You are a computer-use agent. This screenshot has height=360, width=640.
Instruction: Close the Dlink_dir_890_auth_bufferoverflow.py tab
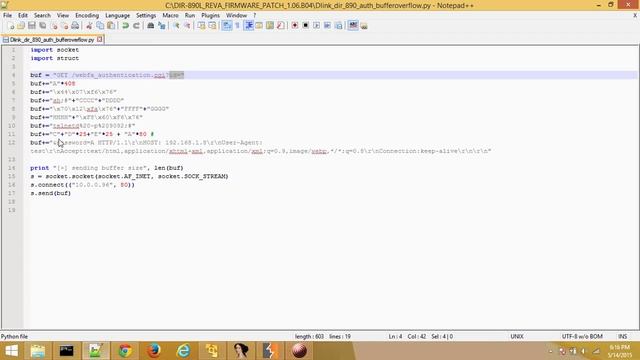point(100,40)
